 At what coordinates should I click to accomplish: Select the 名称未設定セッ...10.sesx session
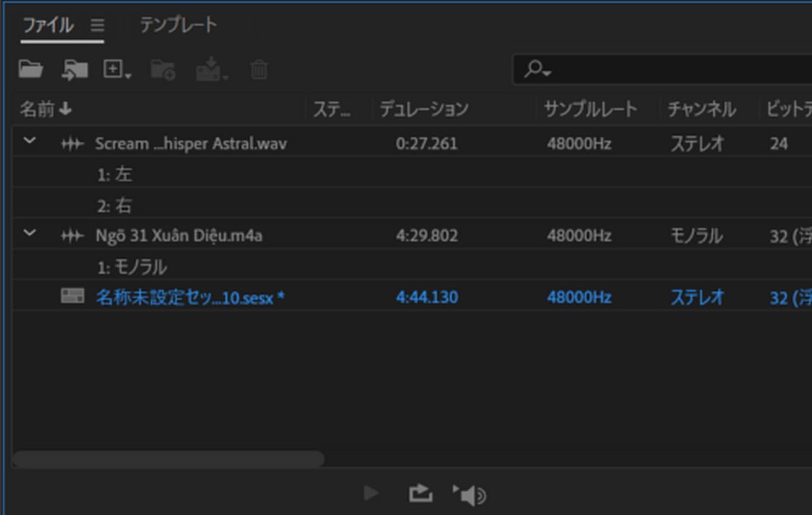click(190, 297)
